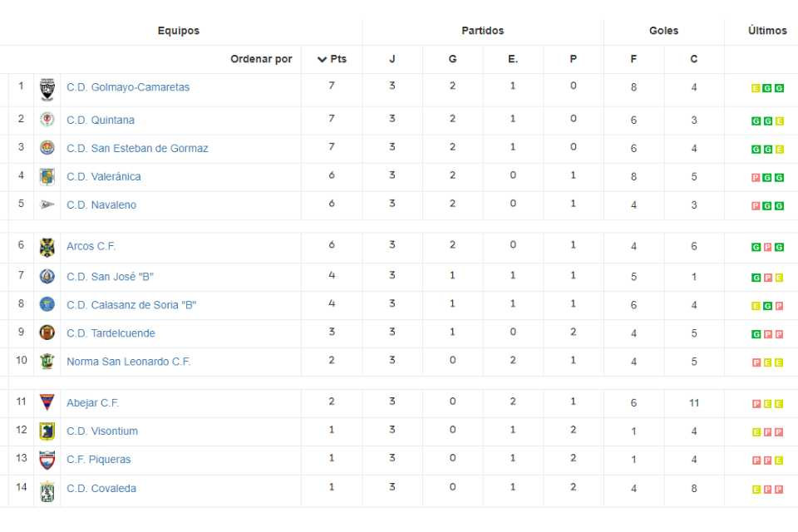Click the Abejar C.F. triangular badge
This screenshot has width=798, height=532.
[x=47, y=402]
